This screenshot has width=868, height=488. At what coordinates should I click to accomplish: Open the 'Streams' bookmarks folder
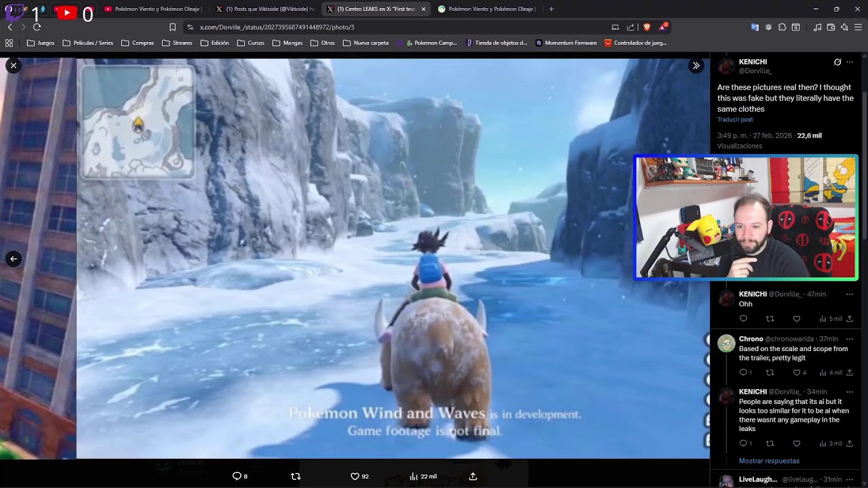click(x=177, y=43)
